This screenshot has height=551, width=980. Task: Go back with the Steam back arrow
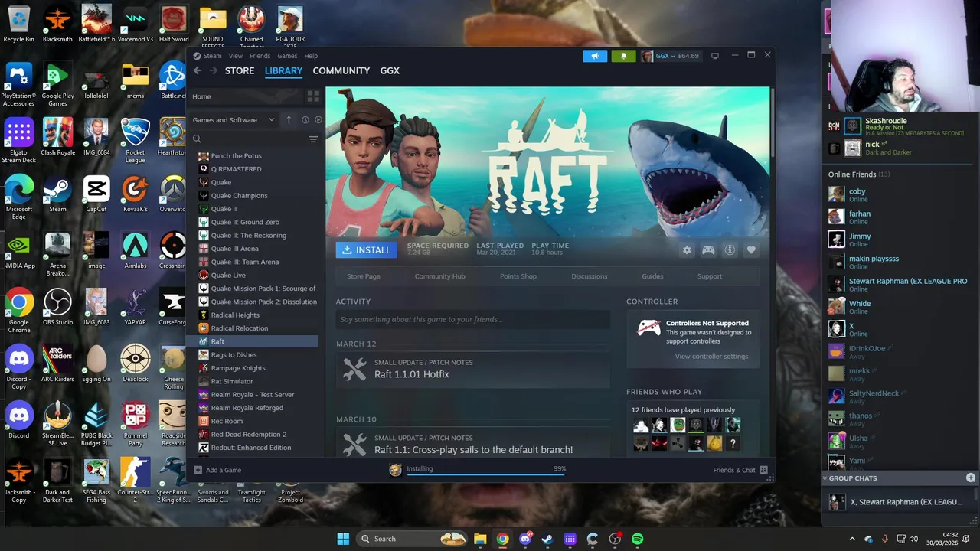pos(198,70)
